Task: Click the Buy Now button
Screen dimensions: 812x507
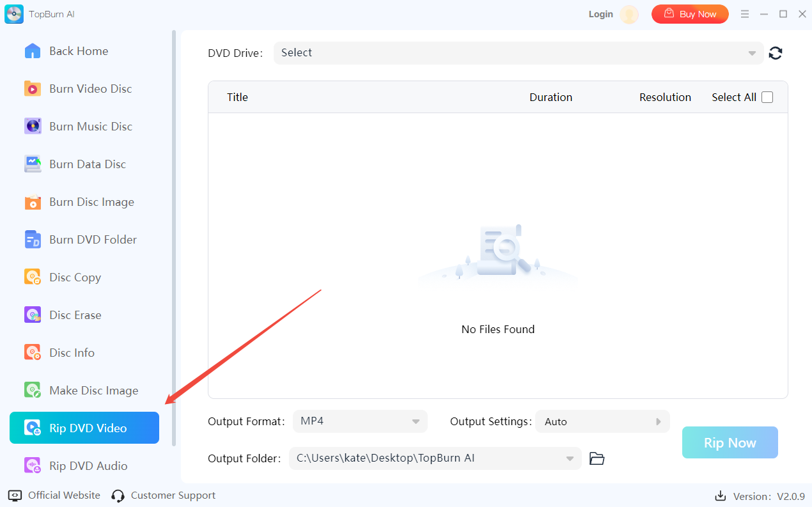Action: (x=690, y=14)
